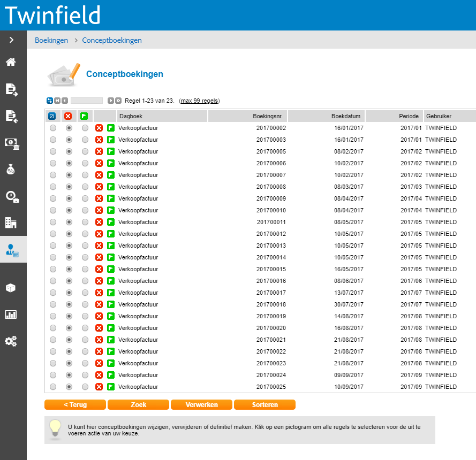This screenshot has width=476, height=460.
Task: Select the delete radio for booking 201700005
Action: pyautogui.click(x=69, y=151)
